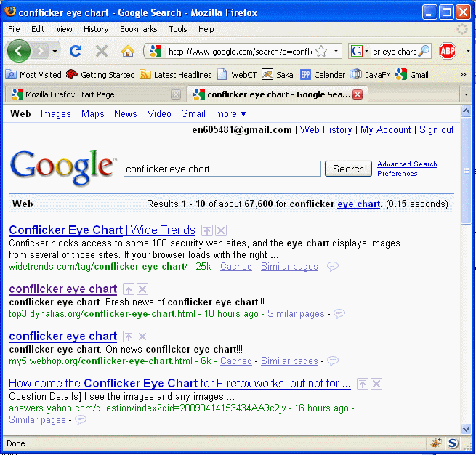Click the Firebug bug icon in status bar
The height and width of the screenshot is (455, 476).
[x=436, y=443]
